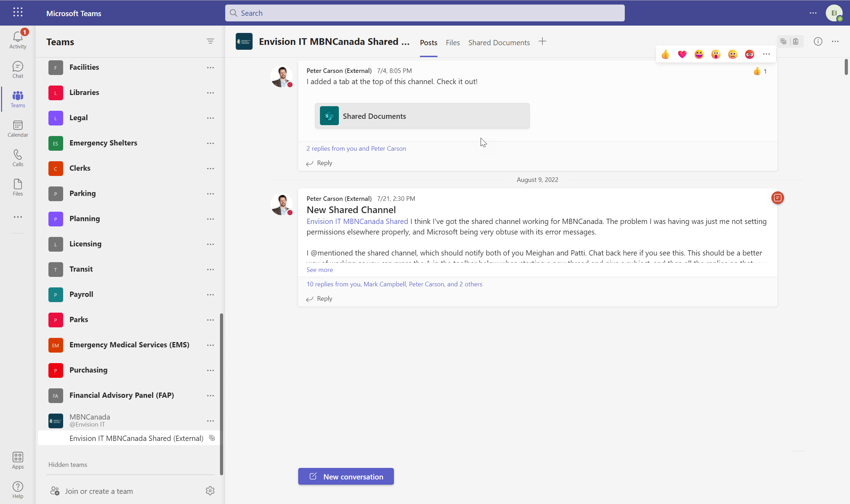Open more options for Clerks team
The image size is (850, 504).
click(210, 168)
